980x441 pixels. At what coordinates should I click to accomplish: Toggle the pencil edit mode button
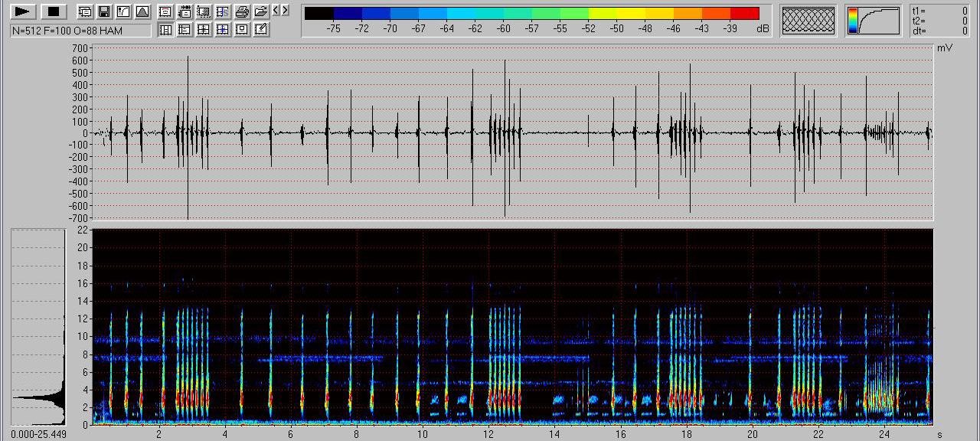(261, 30)
